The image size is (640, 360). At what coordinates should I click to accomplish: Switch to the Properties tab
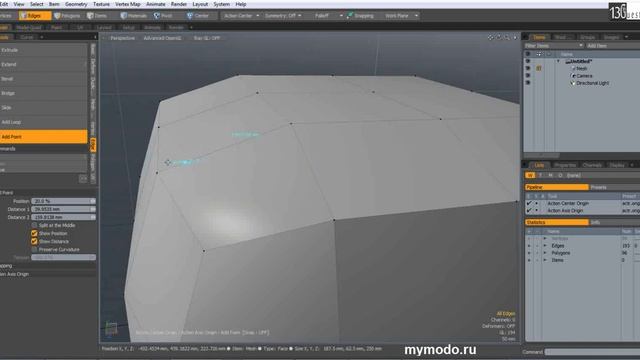[x=565, y=165]
